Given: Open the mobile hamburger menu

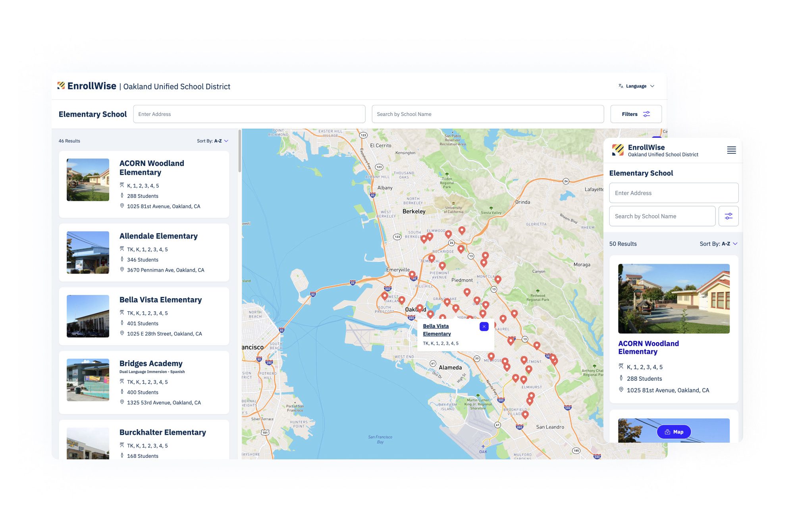Looking at the screenshot, I should (731, 150).
